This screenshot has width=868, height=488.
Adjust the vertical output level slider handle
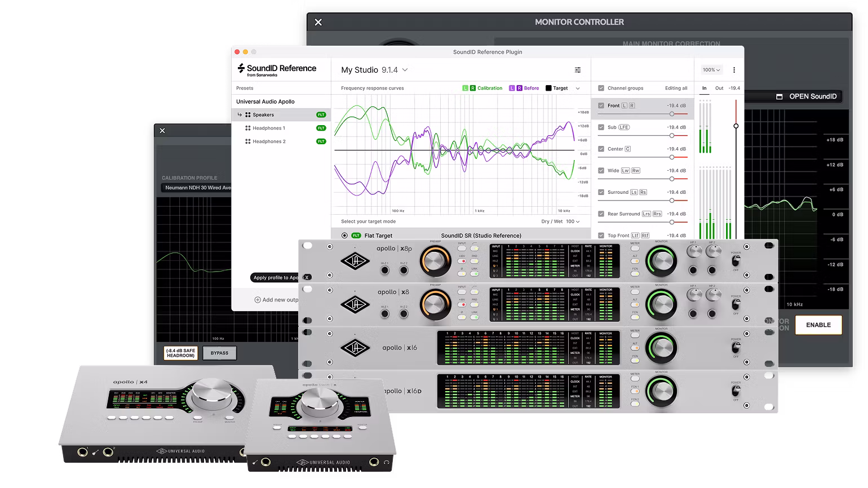(736, 126)
